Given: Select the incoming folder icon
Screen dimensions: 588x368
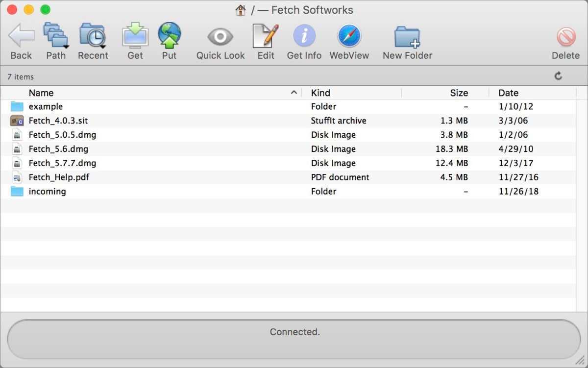Looking at the screenshot, I should [17, 192].
